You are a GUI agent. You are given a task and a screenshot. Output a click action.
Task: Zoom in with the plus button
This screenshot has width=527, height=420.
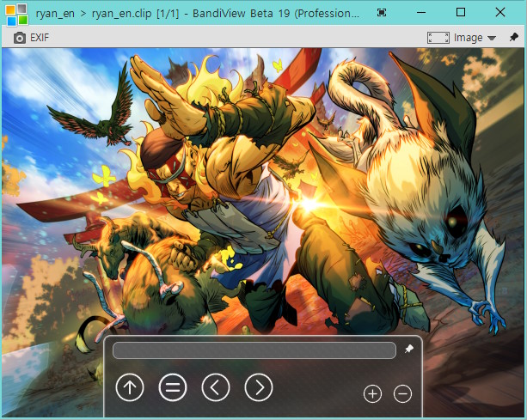pyautogui.click(x=373, y=393)
